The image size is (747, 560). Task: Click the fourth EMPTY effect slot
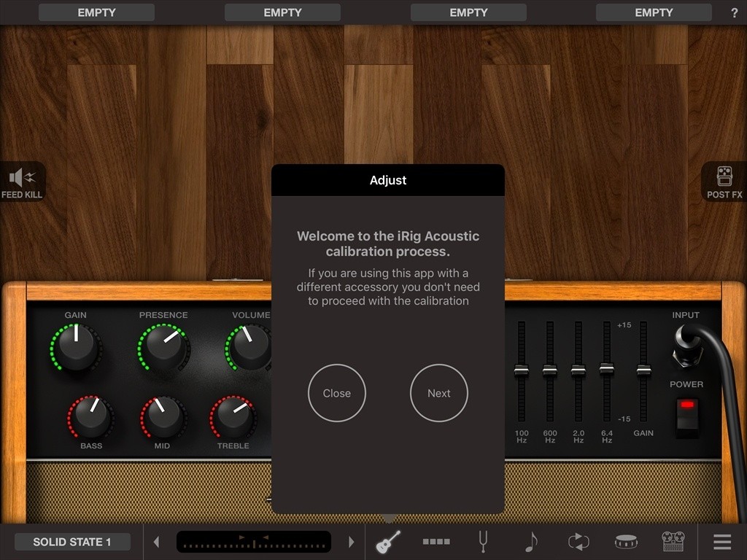click(x=654, y=13)
